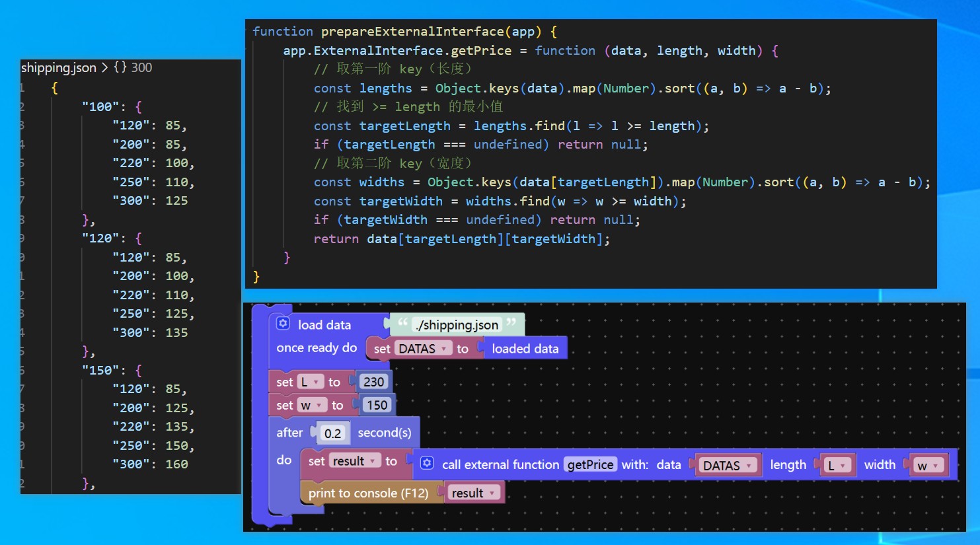The width and height of the screenshot is (980, 545).
Task: Edit the ./shipping.json file path field
Action: pyautogui.click(x=457, y=324)
